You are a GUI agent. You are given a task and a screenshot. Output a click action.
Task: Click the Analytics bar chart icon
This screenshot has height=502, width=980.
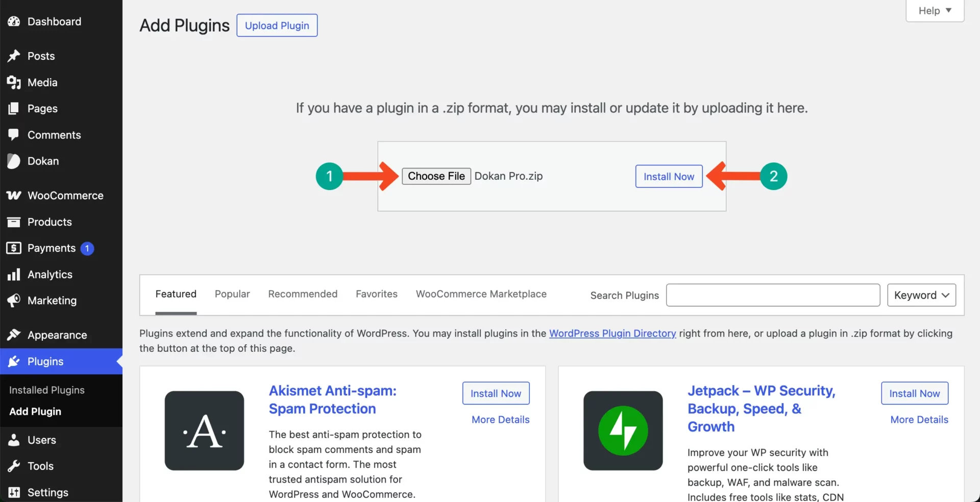click(x=14, y=275)
